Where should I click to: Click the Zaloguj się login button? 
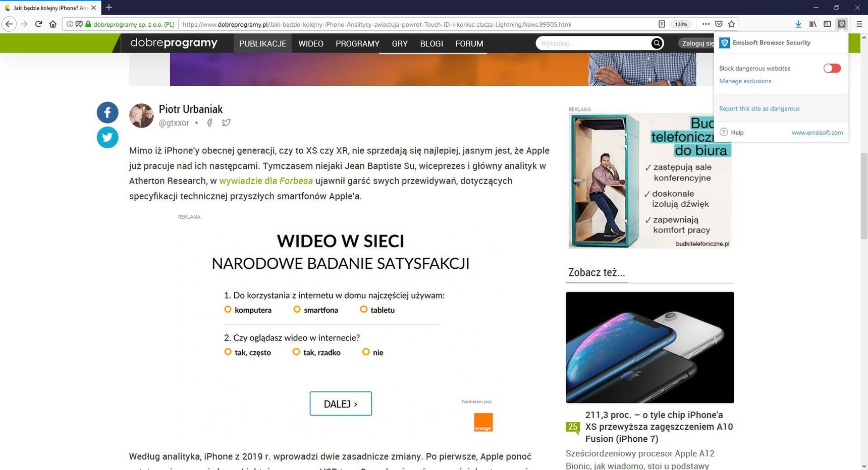(696, 43)
